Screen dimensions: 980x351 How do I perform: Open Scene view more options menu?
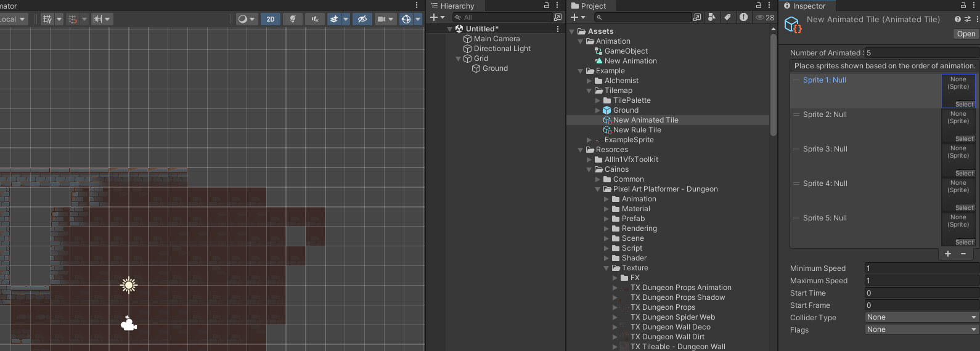pos(417,5)
